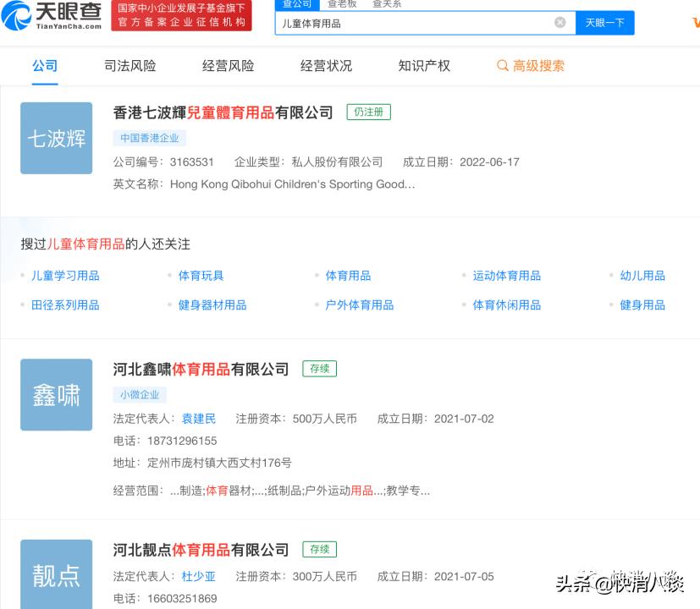700x609 pixels.
Task: Open the 司法风险 tab
Action: [x=130, y=65]
